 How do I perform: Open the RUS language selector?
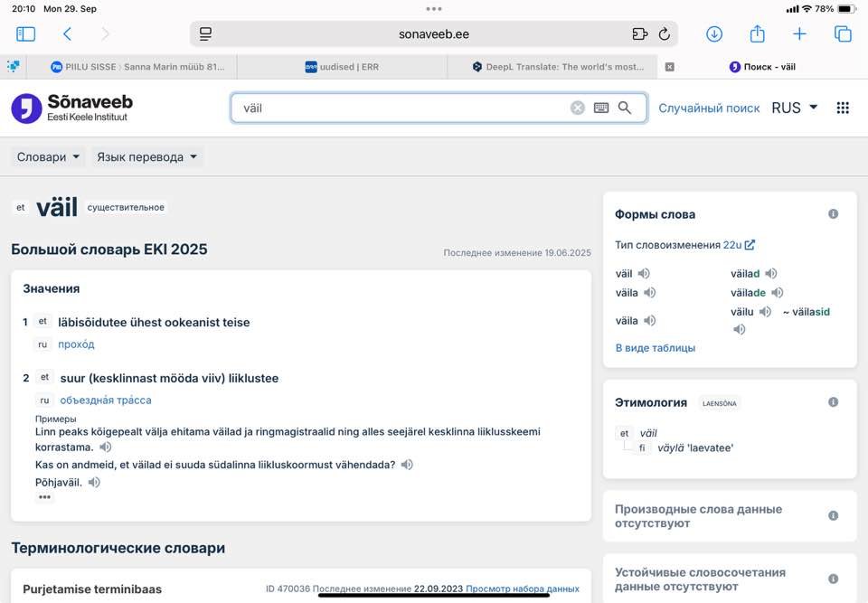[x=794, y=108]
